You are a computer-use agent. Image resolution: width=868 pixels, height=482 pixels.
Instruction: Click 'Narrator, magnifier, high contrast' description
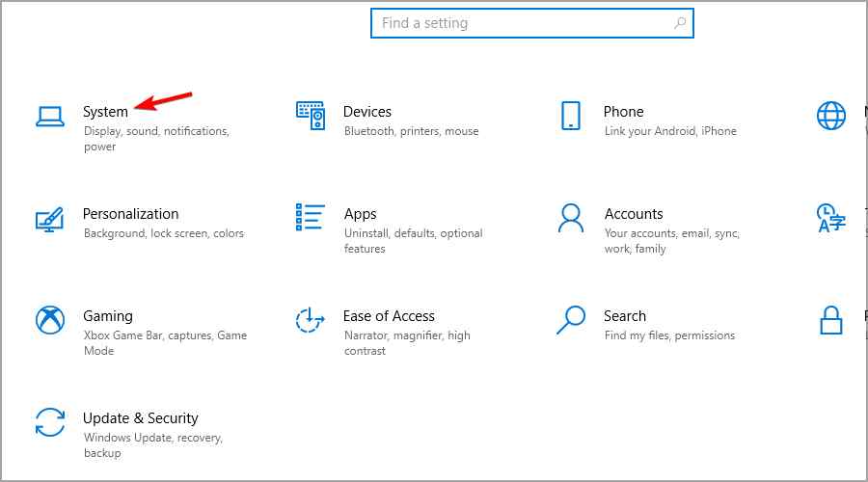(407, 343)
